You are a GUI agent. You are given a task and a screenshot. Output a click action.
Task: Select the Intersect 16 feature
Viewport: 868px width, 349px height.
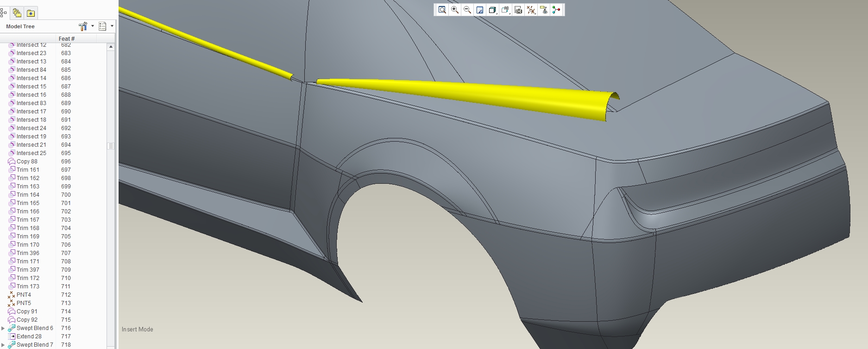31,95
